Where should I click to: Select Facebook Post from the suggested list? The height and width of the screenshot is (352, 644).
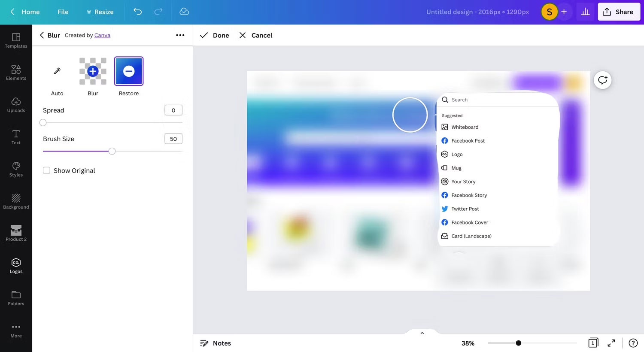click(468, 140)
